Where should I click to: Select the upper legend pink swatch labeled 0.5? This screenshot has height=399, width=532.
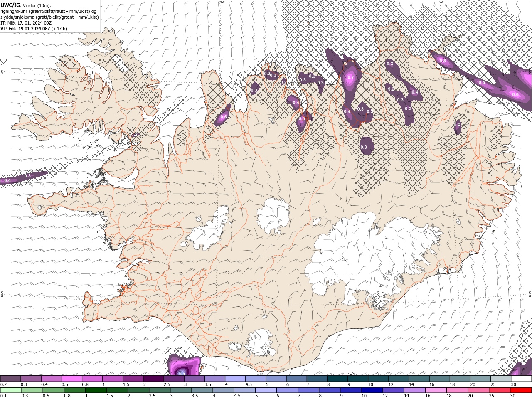[x=71, y=379]
